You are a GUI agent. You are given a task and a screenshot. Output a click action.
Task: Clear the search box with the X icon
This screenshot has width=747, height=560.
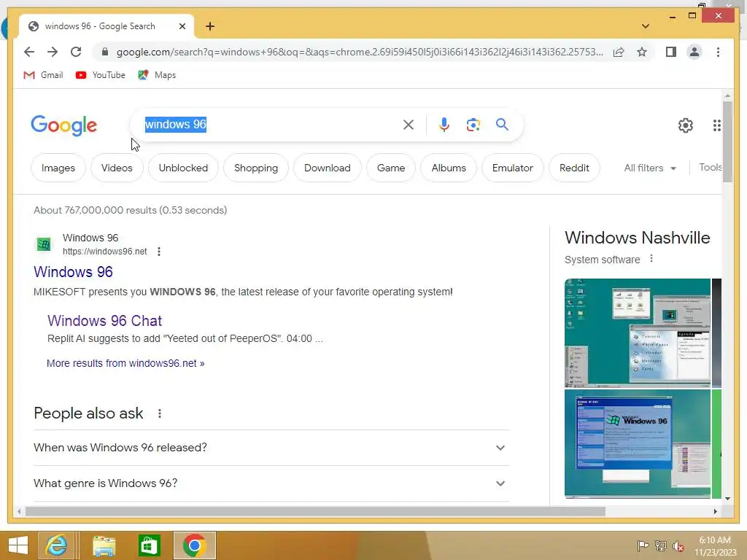coord(409,125)
